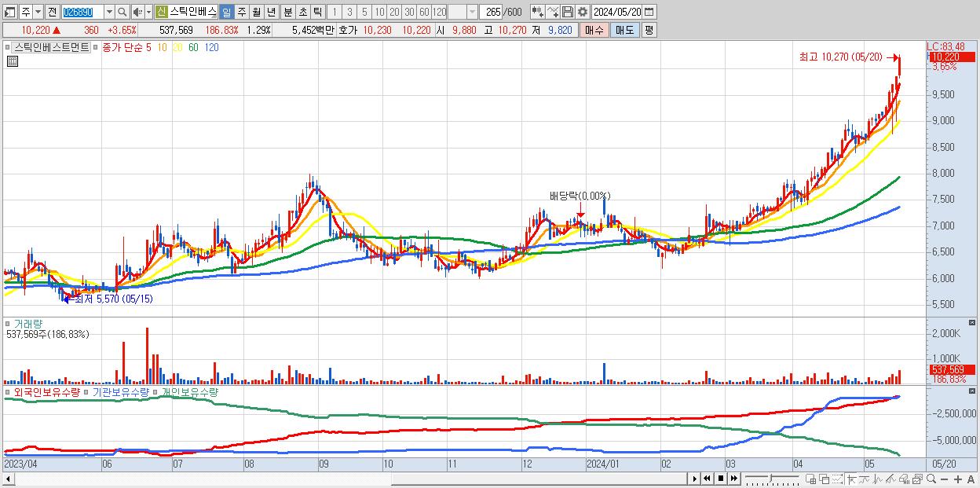Play chart replay forward
Screen dimensions: 980x488
click(695, 479)
